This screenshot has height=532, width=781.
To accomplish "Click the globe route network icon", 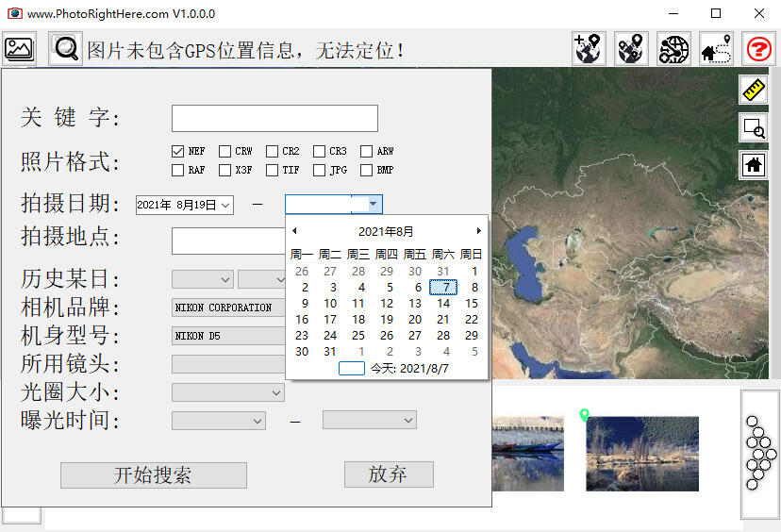I will click(673, 49).
